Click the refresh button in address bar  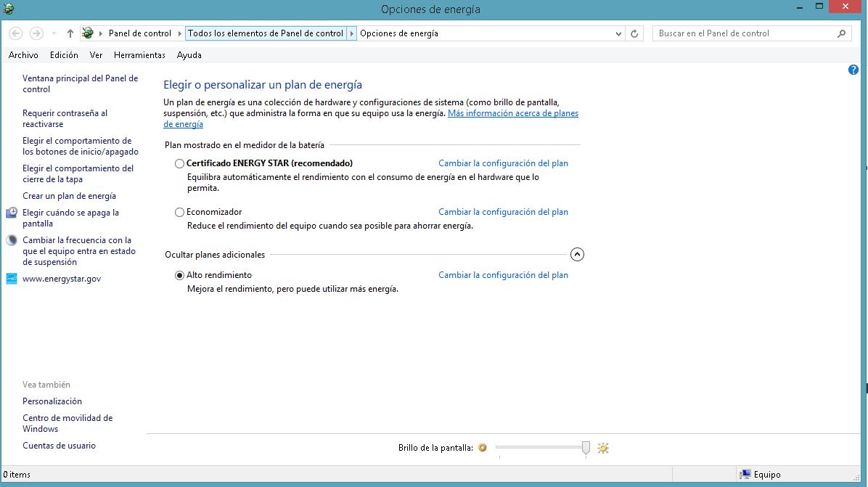(x=634, y=33)
